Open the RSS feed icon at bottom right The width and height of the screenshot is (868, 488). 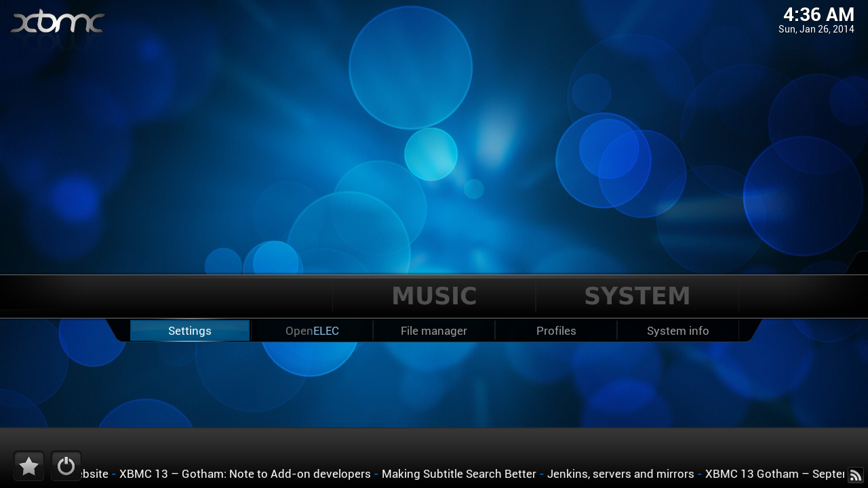856,475
